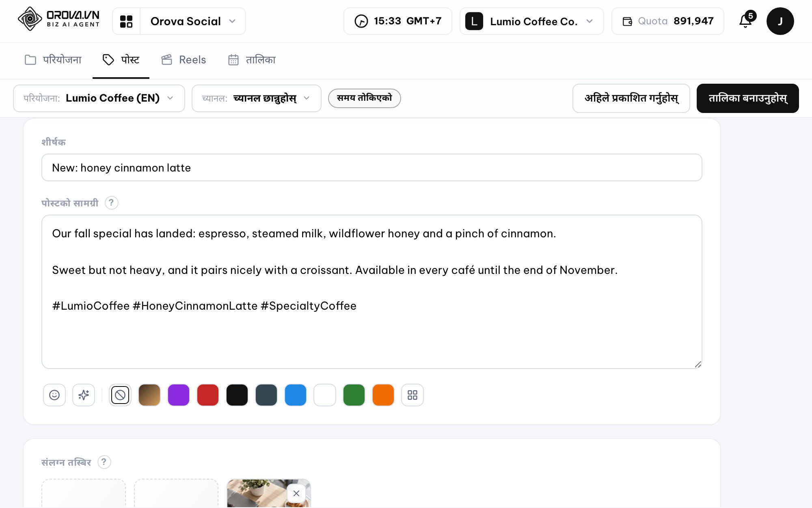The width and height of the screenshot is (812, 508).
Task: Pick the black background swatch
Action: click(237, 395)
